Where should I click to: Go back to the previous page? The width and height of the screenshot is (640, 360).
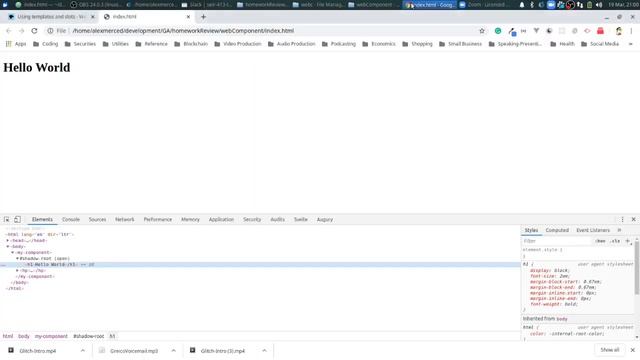pyautogui.click(x=9, y=31)
